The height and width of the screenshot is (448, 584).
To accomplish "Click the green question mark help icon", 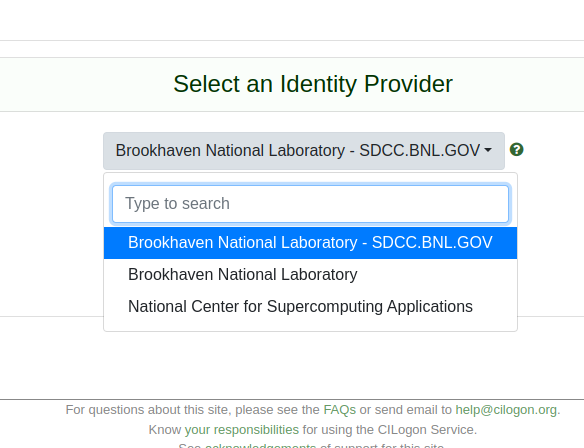I will (516, 150).
